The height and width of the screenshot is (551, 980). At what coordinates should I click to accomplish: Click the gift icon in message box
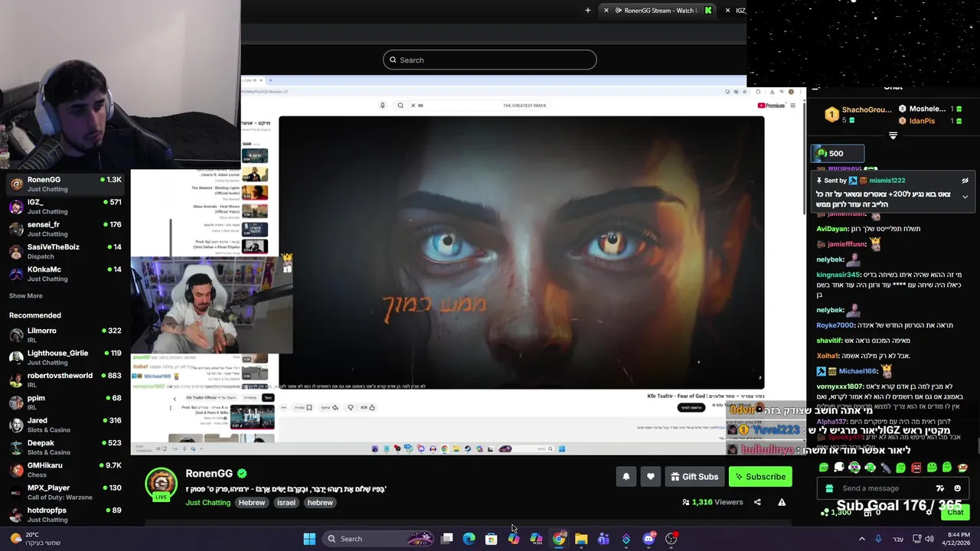[829, 488]
